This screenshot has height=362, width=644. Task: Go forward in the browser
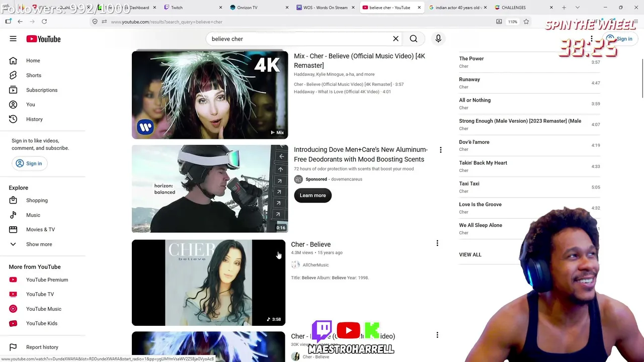[32, 22]
